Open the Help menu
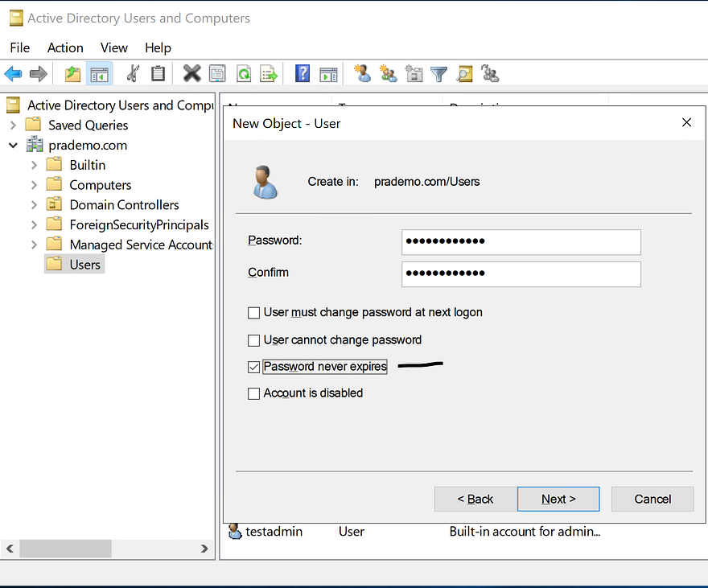708x588 pixels. (x=158, y=47)
